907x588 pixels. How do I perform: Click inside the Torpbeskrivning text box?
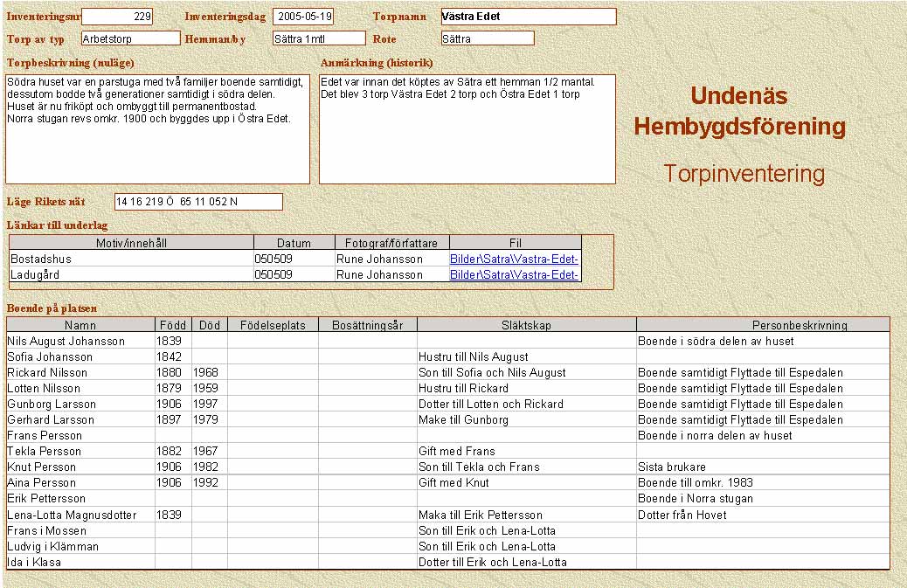(157, 129)
